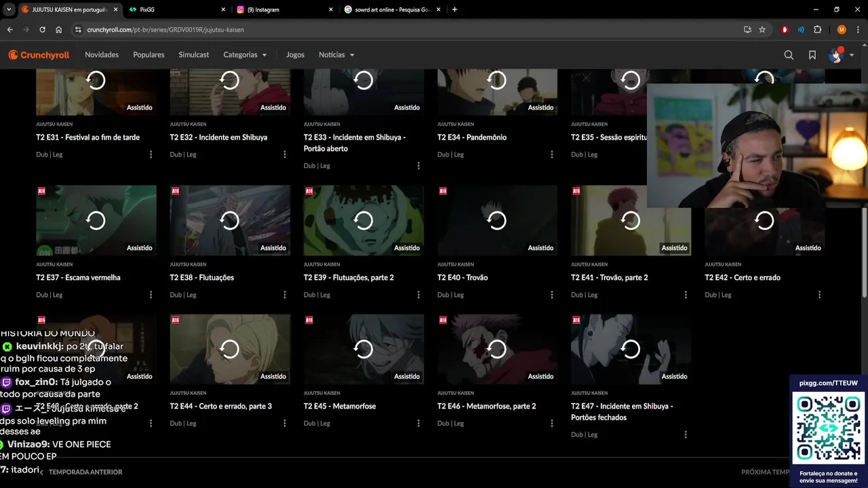
Task: Open the Simulcast menu item
Action: point(194,55)
